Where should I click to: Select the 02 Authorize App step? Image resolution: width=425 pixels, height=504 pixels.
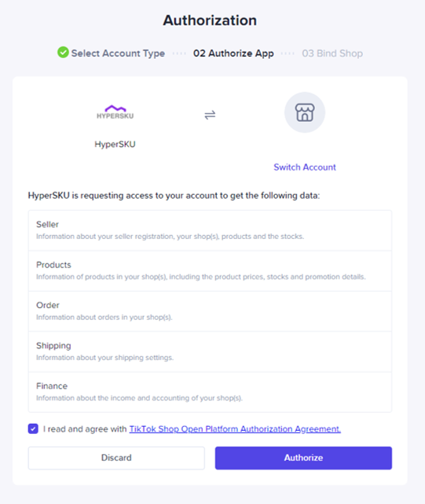point(233,53)
